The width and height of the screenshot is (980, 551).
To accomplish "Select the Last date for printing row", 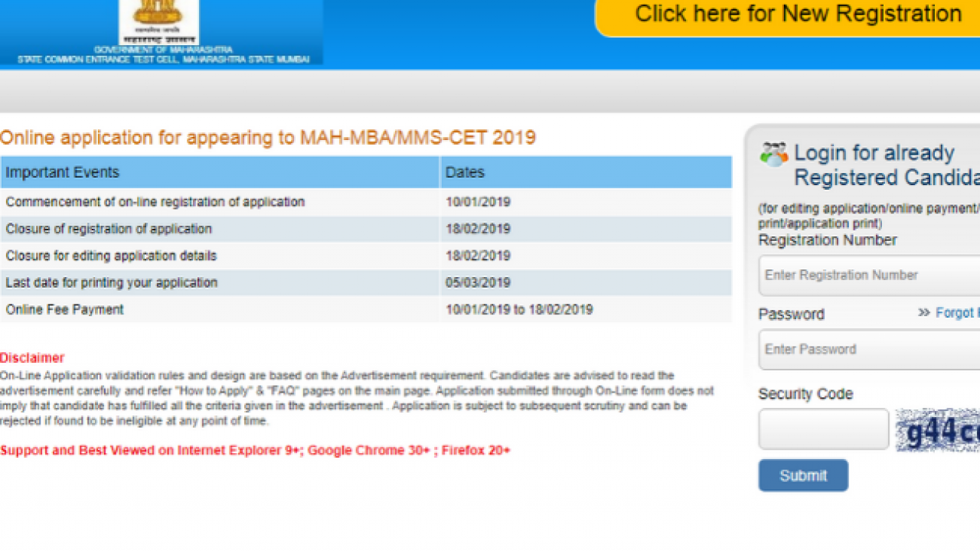I will (x=112, y=282).
